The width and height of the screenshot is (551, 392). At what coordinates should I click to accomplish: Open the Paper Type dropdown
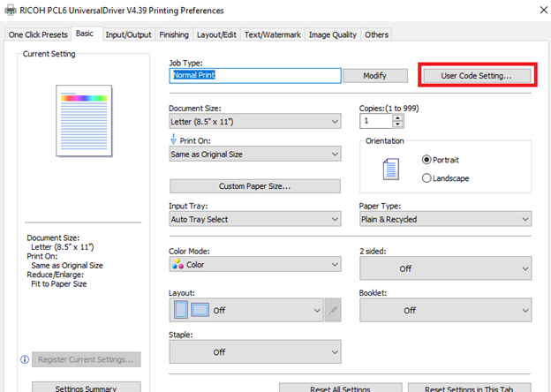pyautogui.click(x=446, y=219)
